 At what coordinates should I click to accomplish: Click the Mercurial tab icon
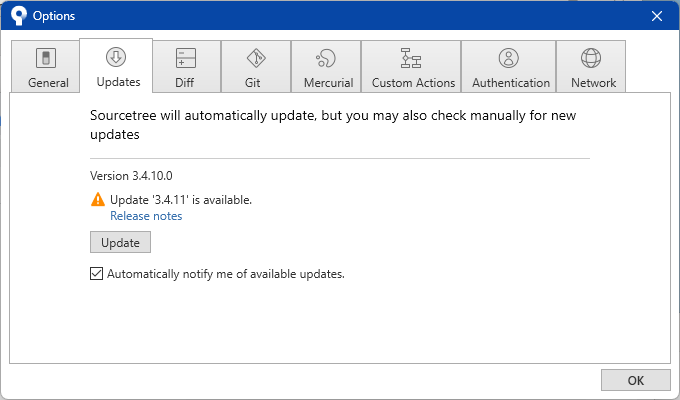(326, 58)
